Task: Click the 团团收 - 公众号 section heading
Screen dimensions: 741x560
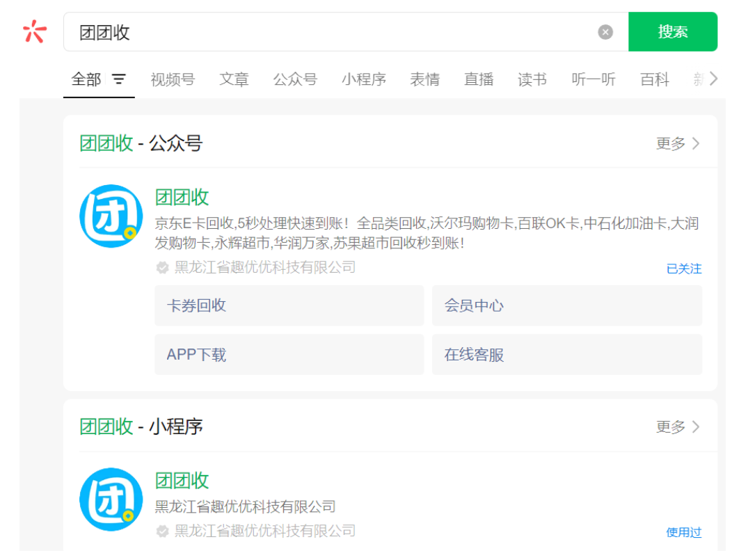Action: 141,143
